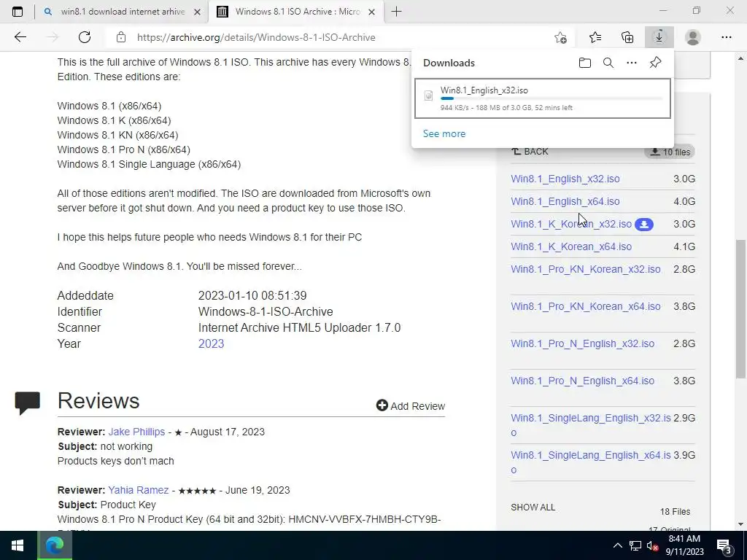Open Edge settings and more menu
The height and width of the screenshot is (560, 747).
(726, 37)
